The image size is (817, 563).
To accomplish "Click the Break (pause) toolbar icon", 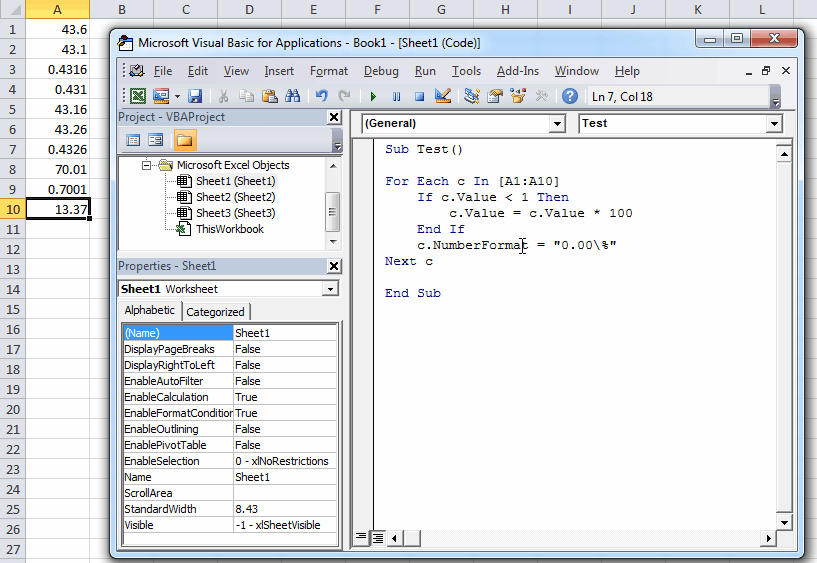I will 396,97.
